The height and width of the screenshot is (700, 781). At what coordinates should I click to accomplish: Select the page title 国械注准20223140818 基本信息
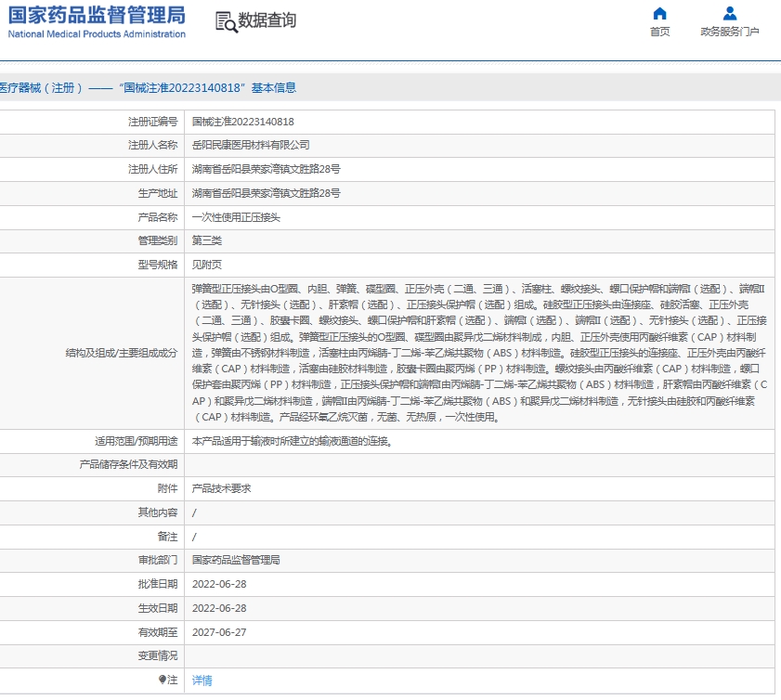pyautogui.click(x=207, y=88)
